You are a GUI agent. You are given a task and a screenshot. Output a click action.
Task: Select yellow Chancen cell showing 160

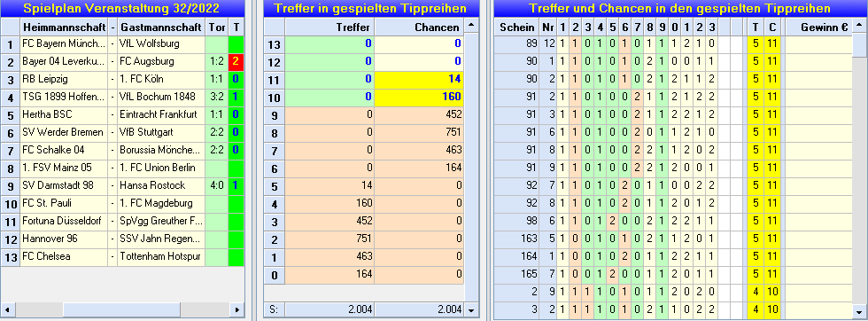tap(419, 97)
